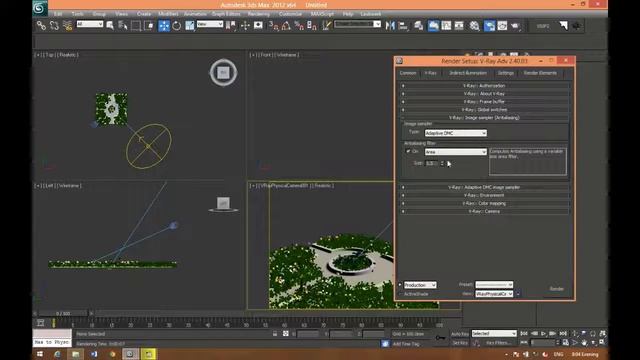
Task: Click the Edit Named Selection Sets icon
Action: point(326,26)
